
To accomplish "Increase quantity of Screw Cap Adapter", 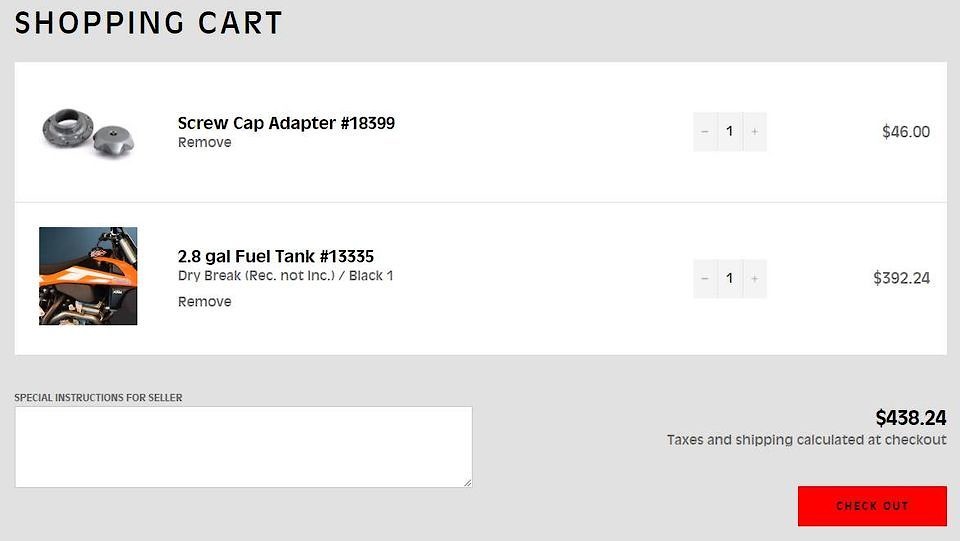I will click(754, 131).
